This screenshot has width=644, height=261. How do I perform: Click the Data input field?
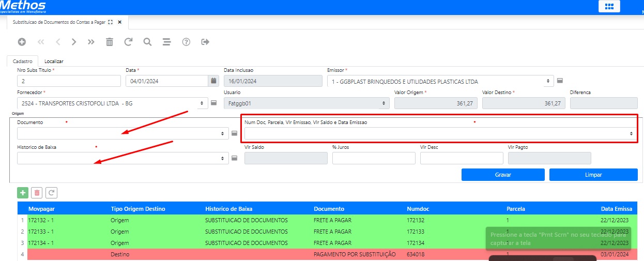point(167,81)
